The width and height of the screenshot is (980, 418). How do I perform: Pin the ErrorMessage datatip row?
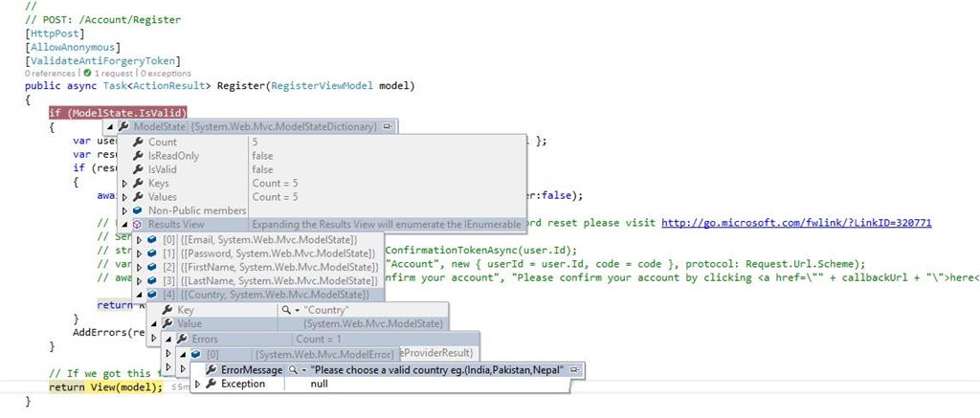click(x=575, y=370)
